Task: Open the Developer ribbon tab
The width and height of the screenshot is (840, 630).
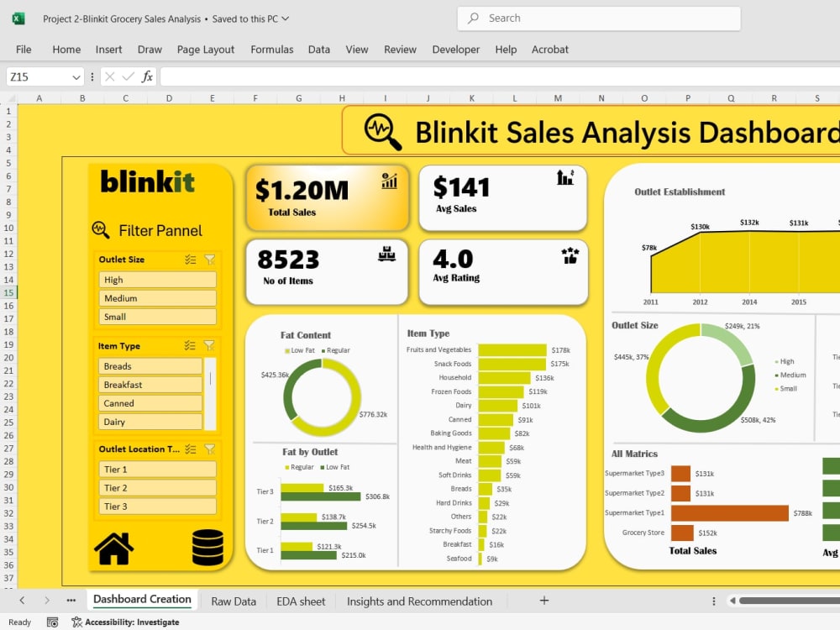Action: 456,50
